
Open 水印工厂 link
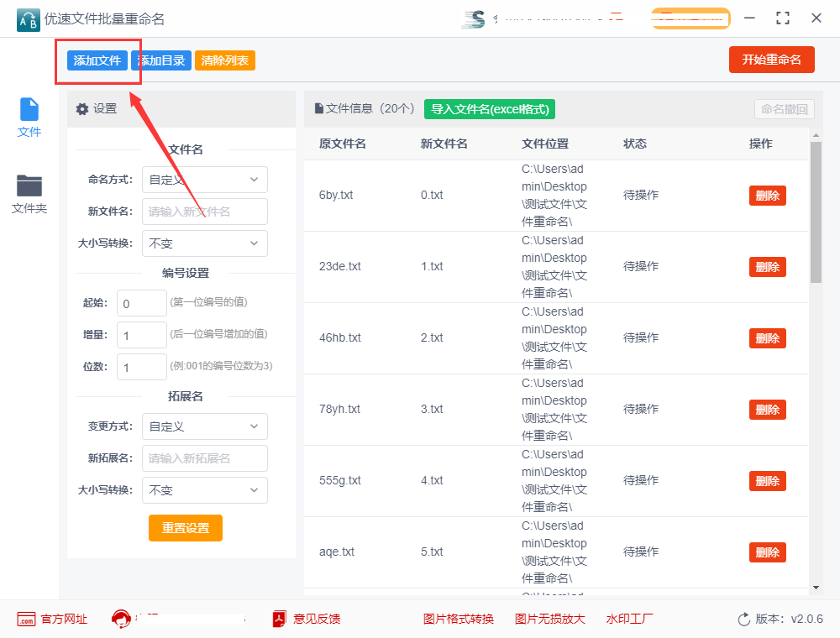click(629, 620)
